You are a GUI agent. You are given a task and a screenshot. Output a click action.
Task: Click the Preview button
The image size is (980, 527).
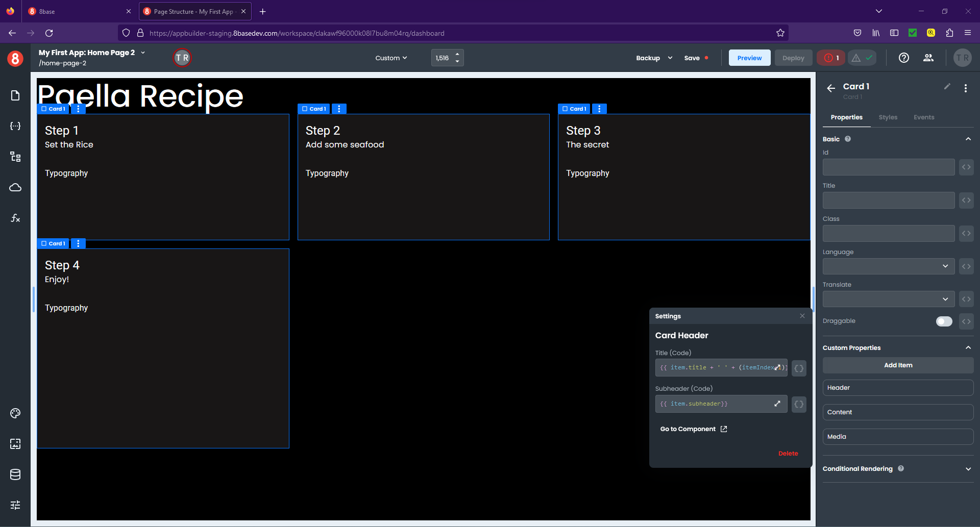(749, 58)
